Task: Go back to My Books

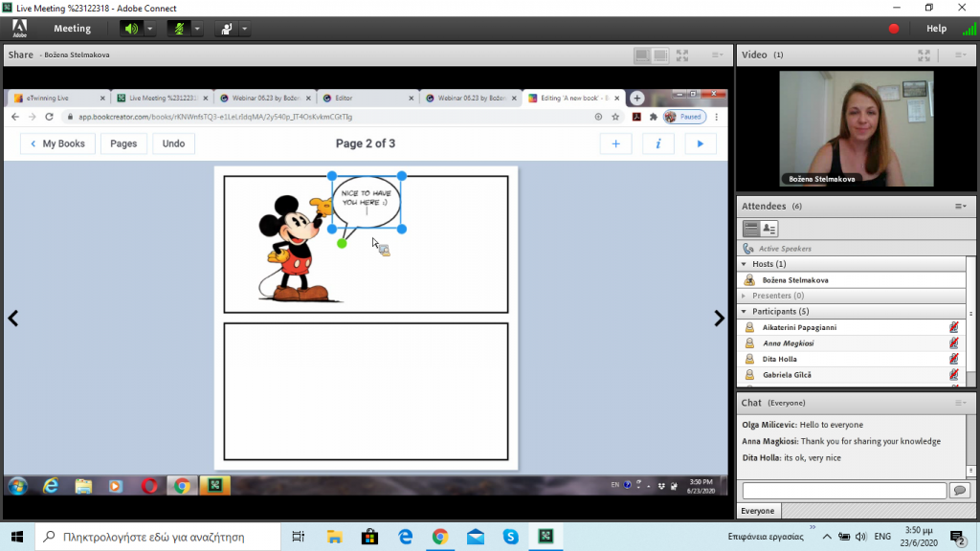Action: tap(57, 143)
